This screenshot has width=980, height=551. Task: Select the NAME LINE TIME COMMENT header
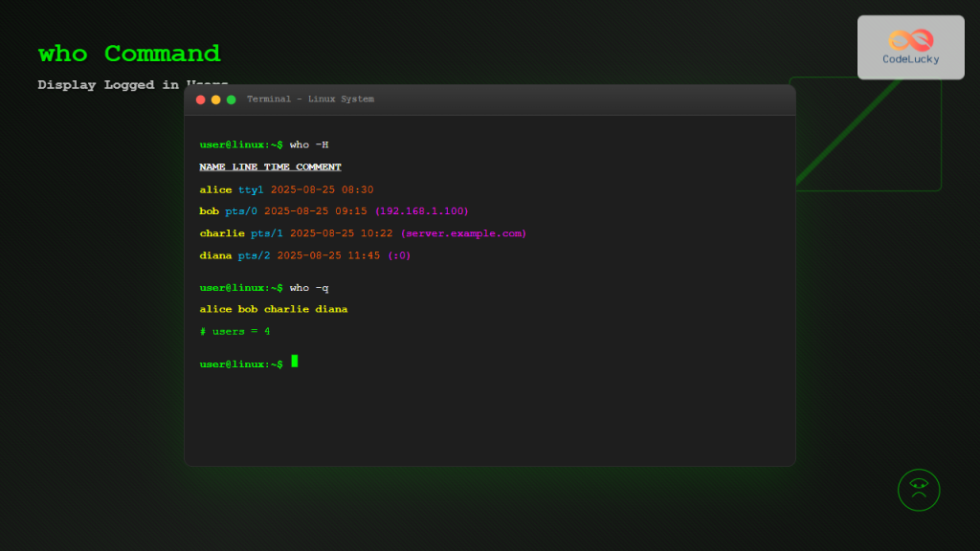270,166
